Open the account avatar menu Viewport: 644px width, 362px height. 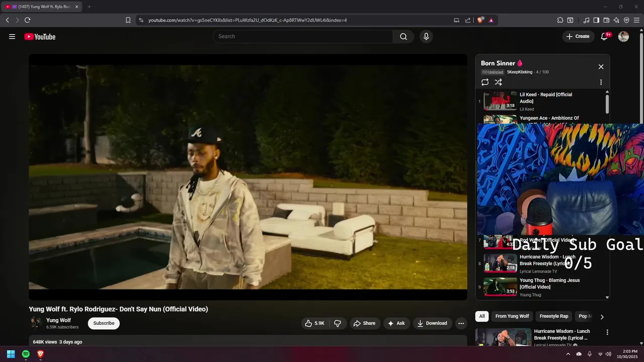click(x=623, y=36)
